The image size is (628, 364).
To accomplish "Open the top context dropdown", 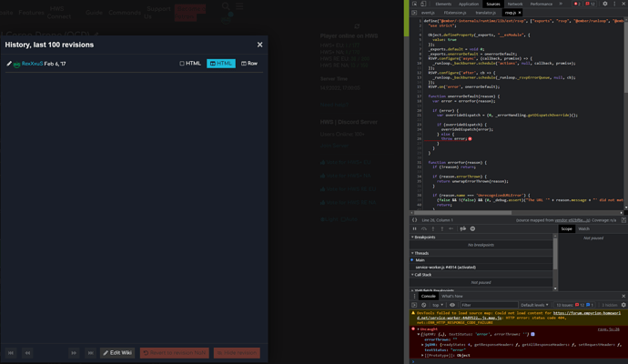I will (437, 305).
